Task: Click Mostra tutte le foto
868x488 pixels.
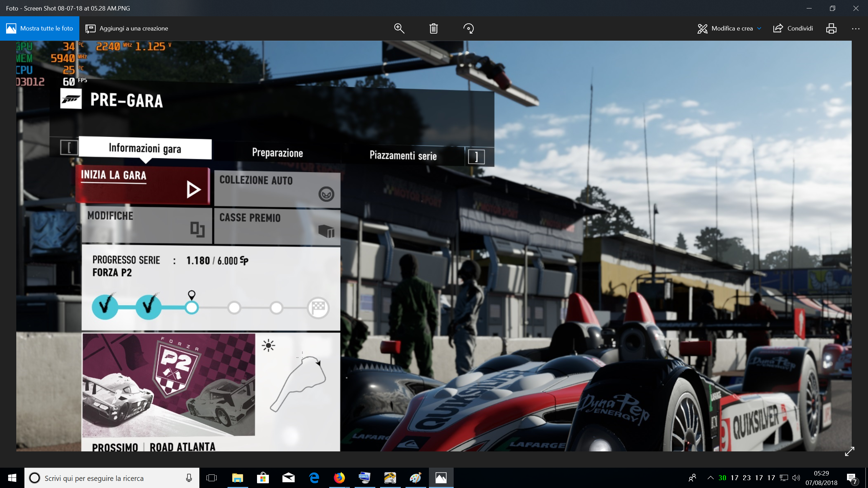Action: (40, 28)
